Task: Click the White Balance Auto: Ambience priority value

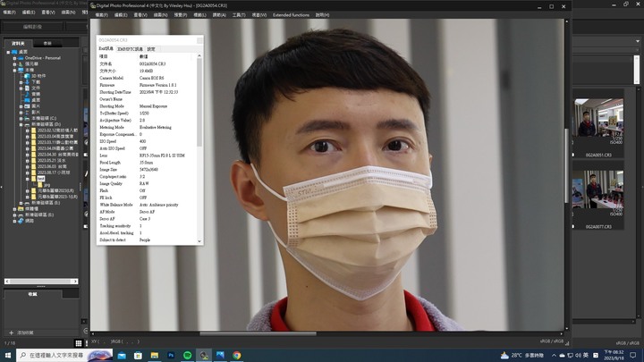Action: (158, 205)
